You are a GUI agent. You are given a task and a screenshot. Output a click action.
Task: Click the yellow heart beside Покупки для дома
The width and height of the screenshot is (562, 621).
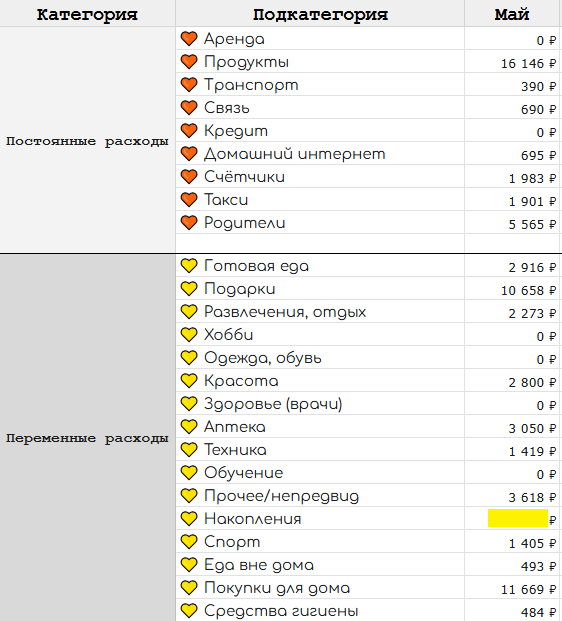(189, 587)
